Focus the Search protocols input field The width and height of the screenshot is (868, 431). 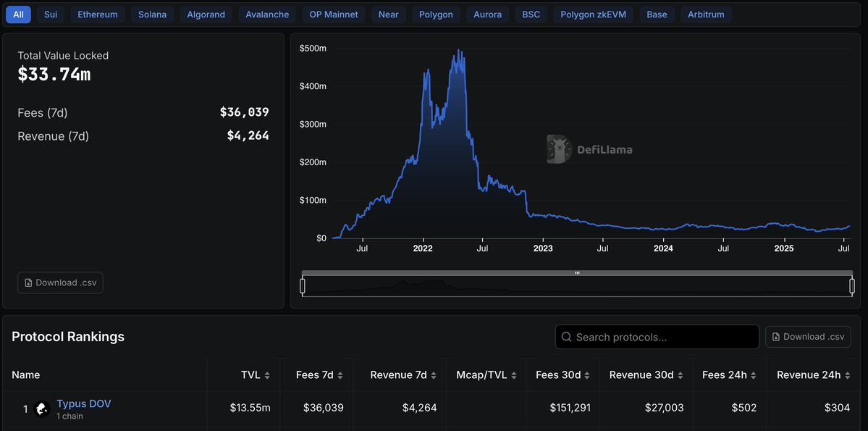tap(657, 337)
